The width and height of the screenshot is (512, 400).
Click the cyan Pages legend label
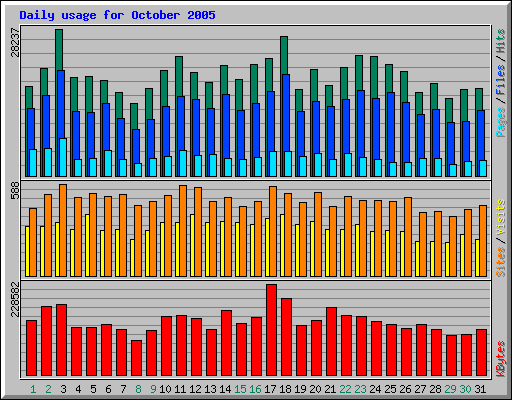coord(501,122)
